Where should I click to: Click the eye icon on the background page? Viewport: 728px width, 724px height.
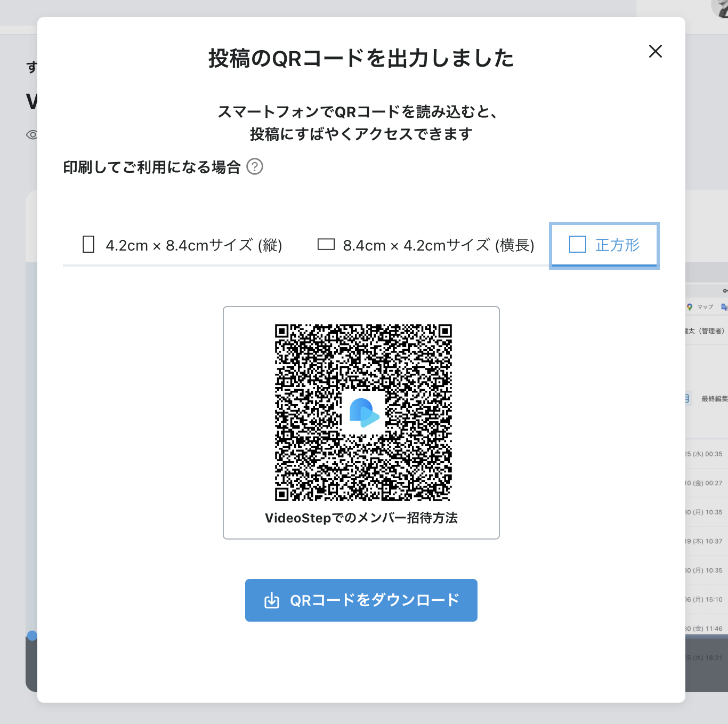[x=31, y=134]
